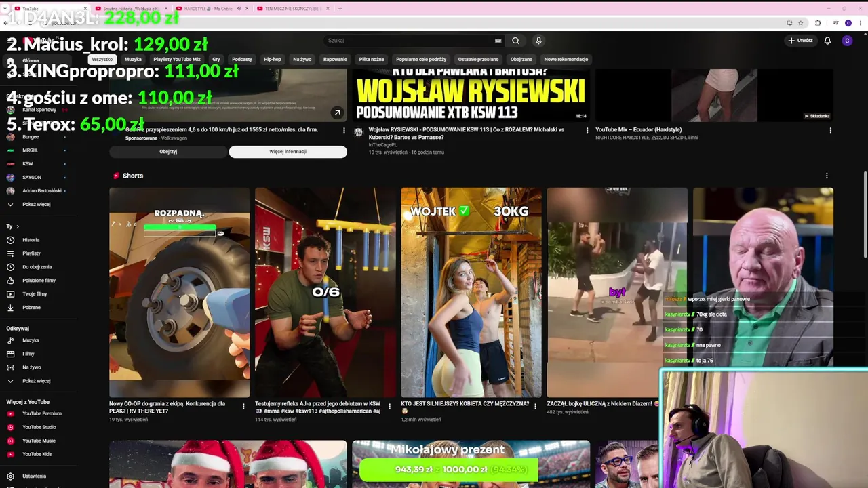Open the browser three-dot menu
868x488 pixels.
[x=859, y=22]
